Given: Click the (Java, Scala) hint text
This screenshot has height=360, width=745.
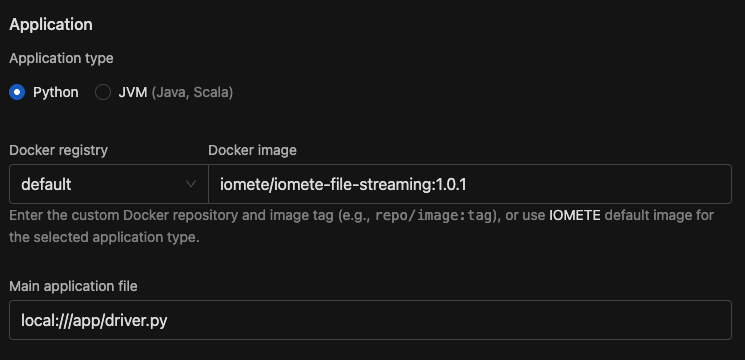Looking at the screenshot, I should click(192, 92).
